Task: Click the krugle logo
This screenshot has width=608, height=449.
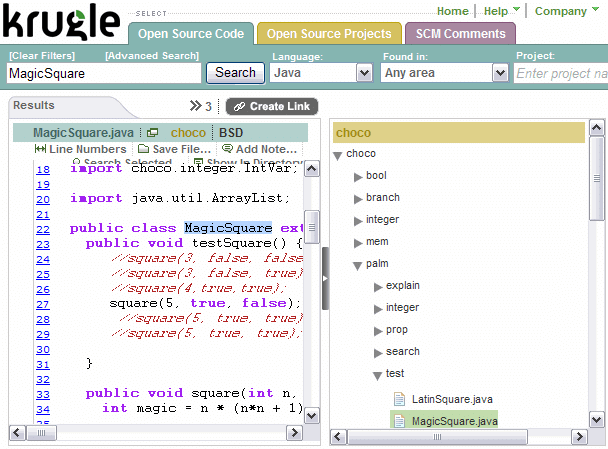Action: point(62,22)
